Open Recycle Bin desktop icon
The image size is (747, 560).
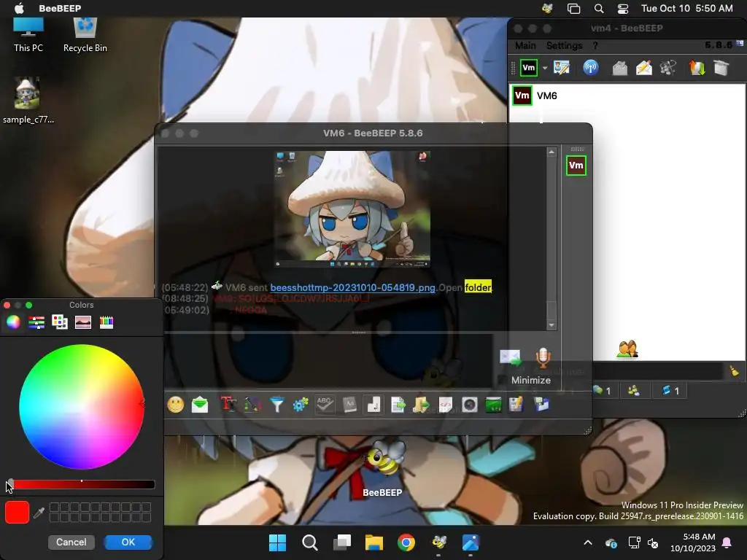point(85,34)
